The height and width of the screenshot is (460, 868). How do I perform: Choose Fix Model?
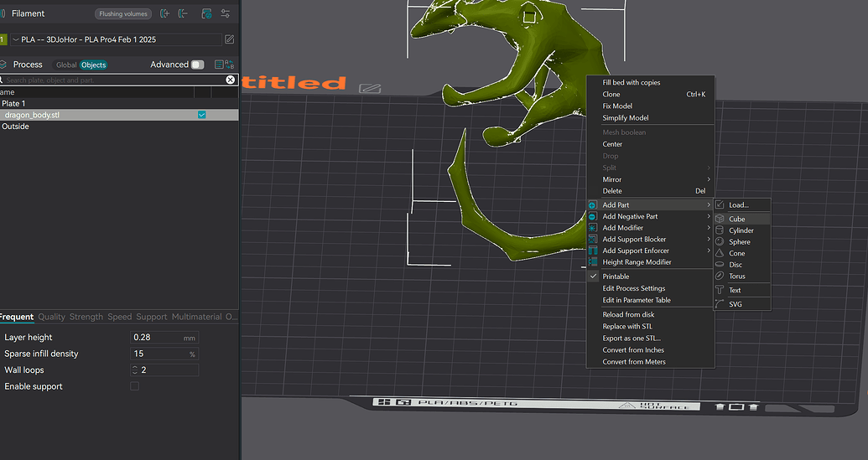[x=617, y=106]
